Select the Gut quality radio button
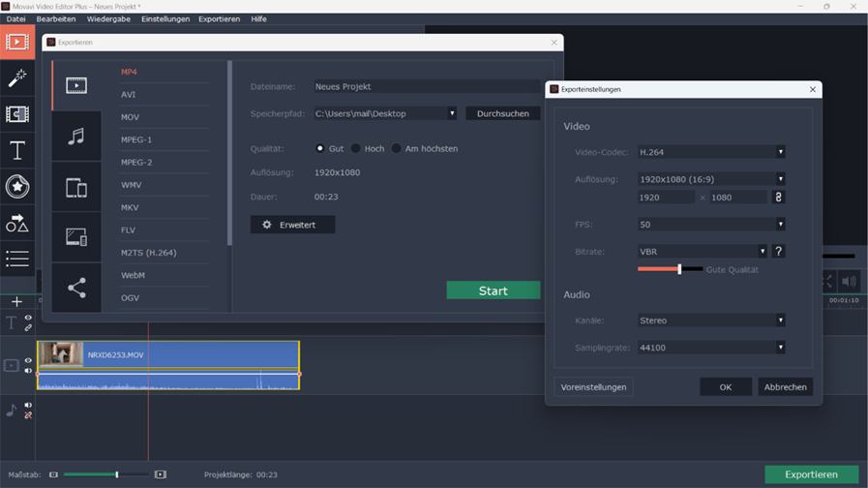868x488 pixels. coord(320,148)
